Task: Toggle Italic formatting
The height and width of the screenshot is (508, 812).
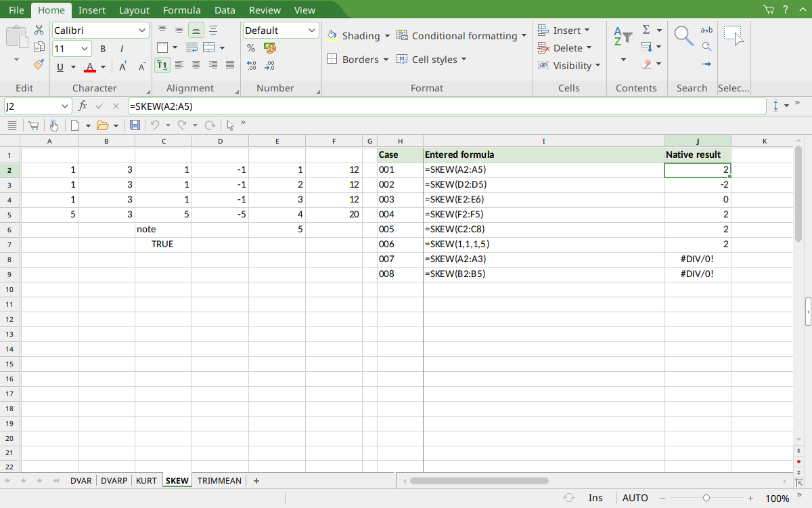Action: point(122,49)
